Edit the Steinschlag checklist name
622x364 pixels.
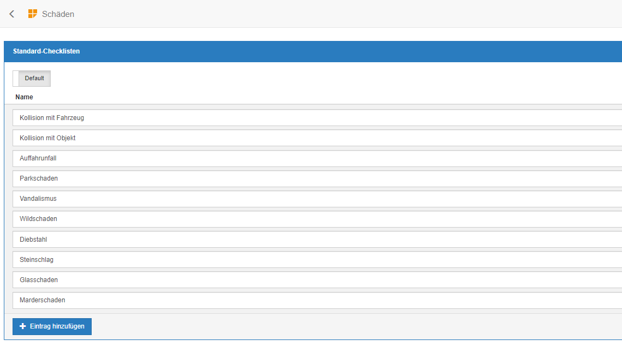(x=316, y=260)
